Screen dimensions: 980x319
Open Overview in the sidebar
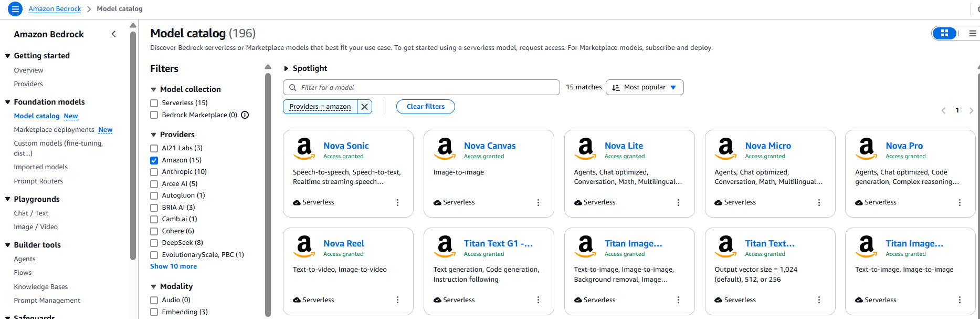[x=28, y=70]
